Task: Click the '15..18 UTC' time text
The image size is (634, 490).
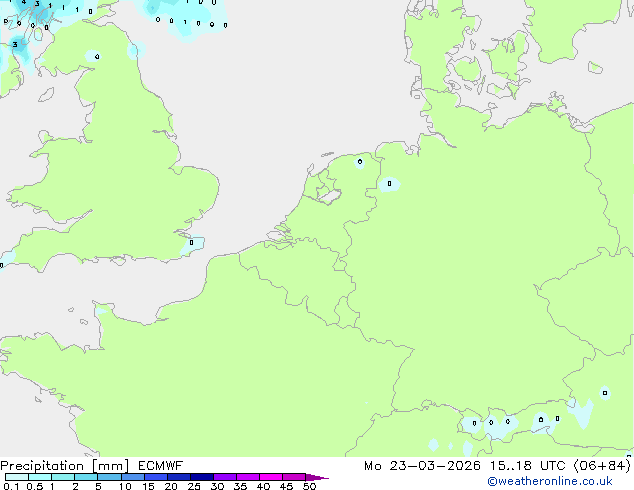Action: pyautogui.click(x=527, y=466)
